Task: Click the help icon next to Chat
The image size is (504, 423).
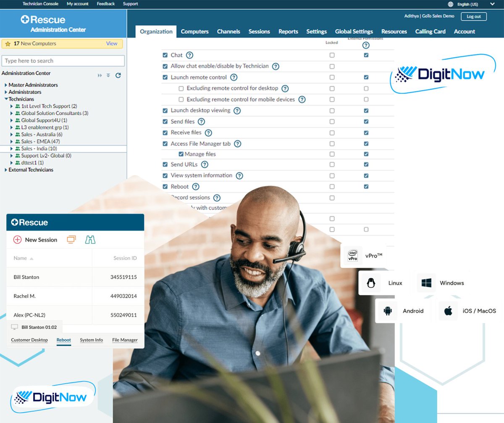Action: 189,55
